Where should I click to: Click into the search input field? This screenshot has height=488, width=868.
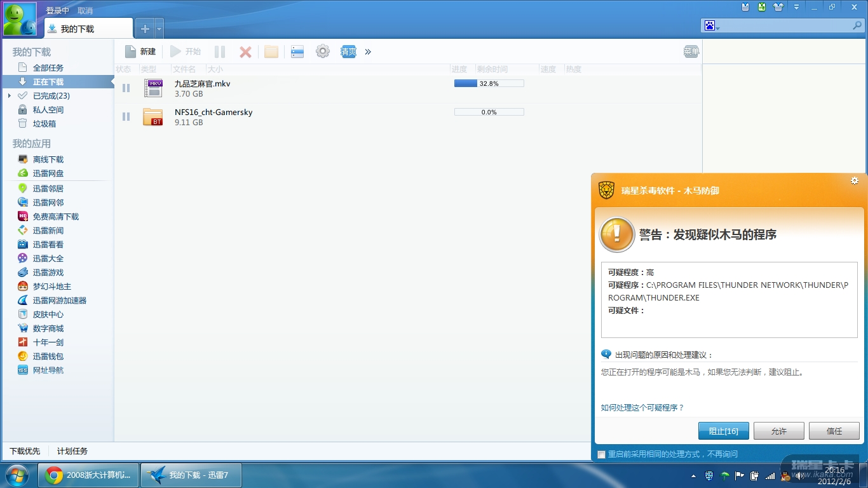pyautogui.click(x=785, y=26)
